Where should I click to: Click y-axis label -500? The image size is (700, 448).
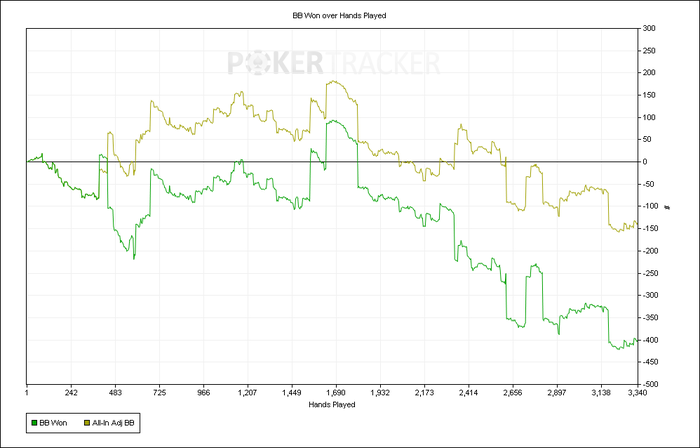(x=650, y=384)
